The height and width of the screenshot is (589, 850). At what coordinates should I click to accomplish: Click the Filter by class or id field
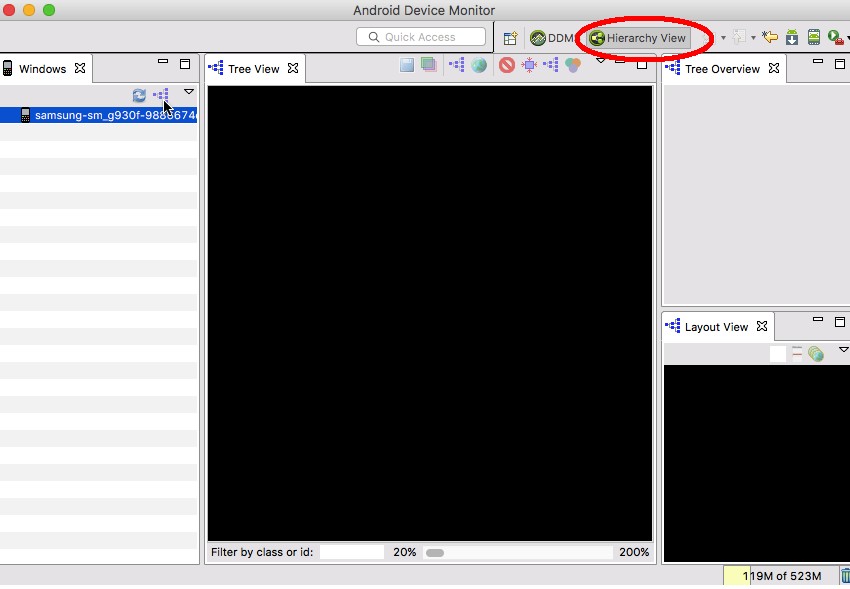click(352, 552)
